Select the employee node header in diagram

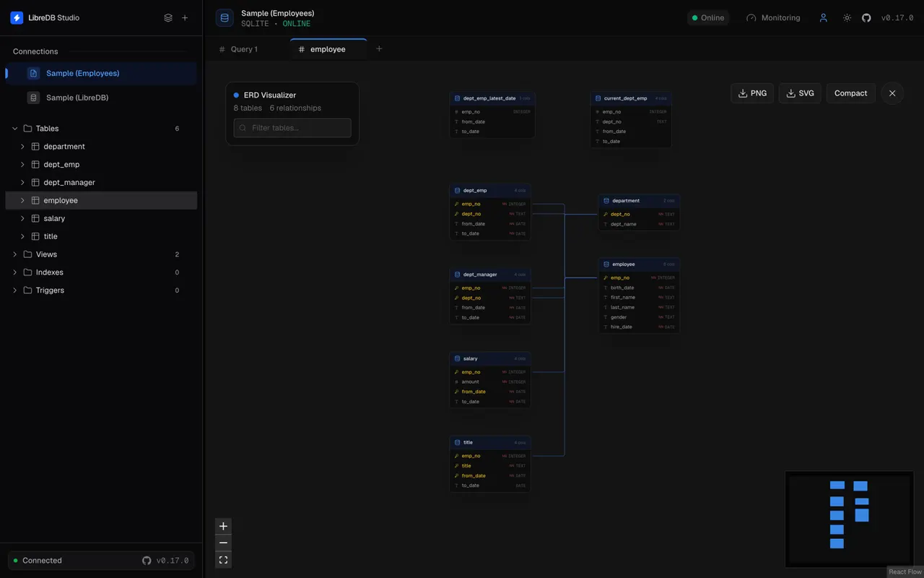[639, 264]
